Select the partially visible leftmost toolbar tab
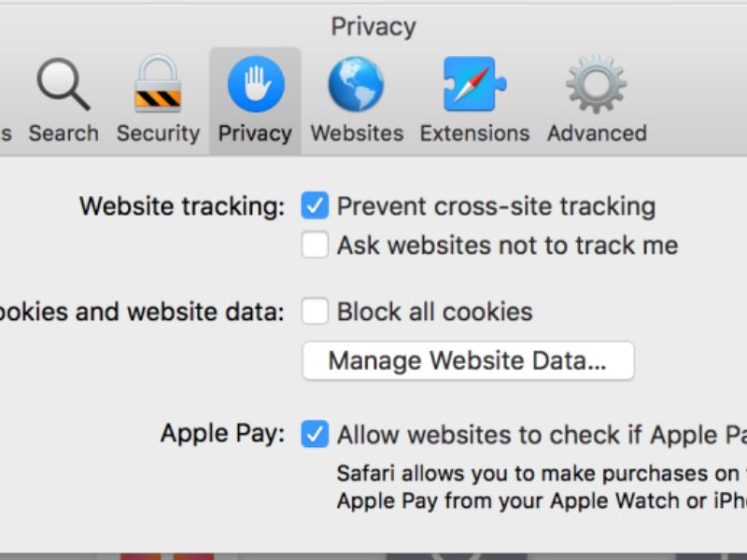Viewport: 747px width, 560px height. pos(6,133)
